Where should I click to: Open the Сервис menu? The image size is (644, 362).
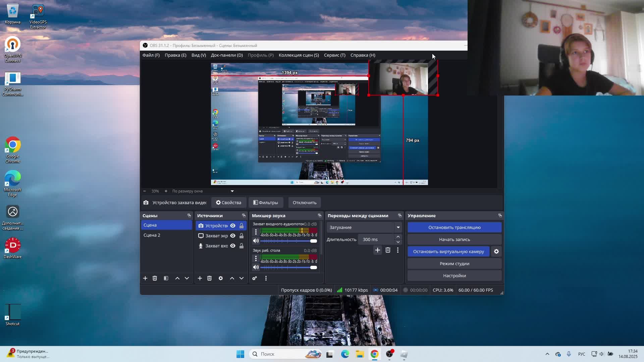[334, 55]
